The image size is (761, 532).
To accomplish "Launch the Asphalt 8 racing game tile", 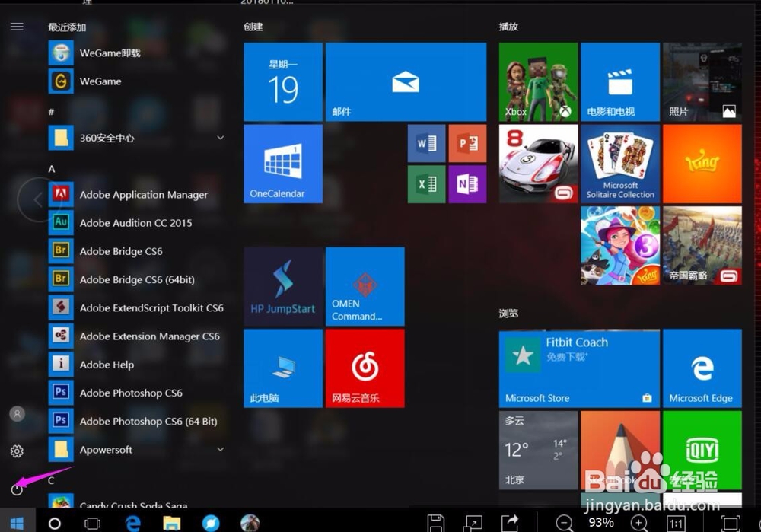I will point(538,164).
